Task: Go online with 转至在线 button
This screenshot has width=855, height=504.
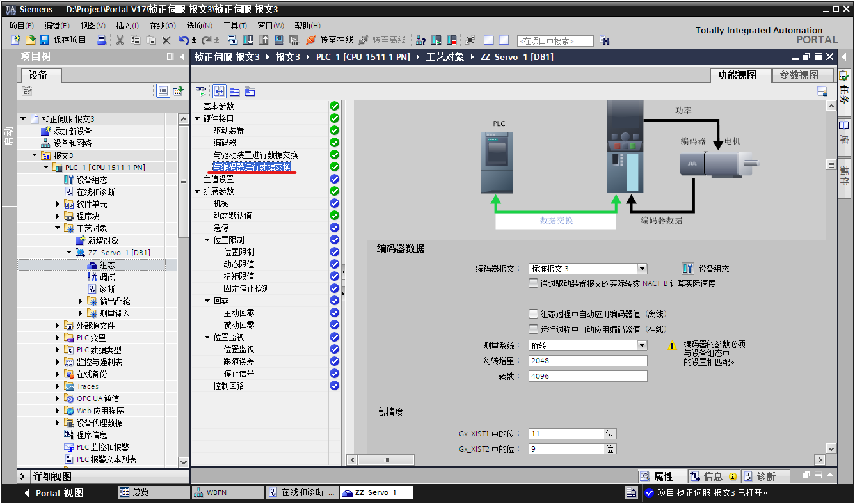Action: [x=330, y=40]
